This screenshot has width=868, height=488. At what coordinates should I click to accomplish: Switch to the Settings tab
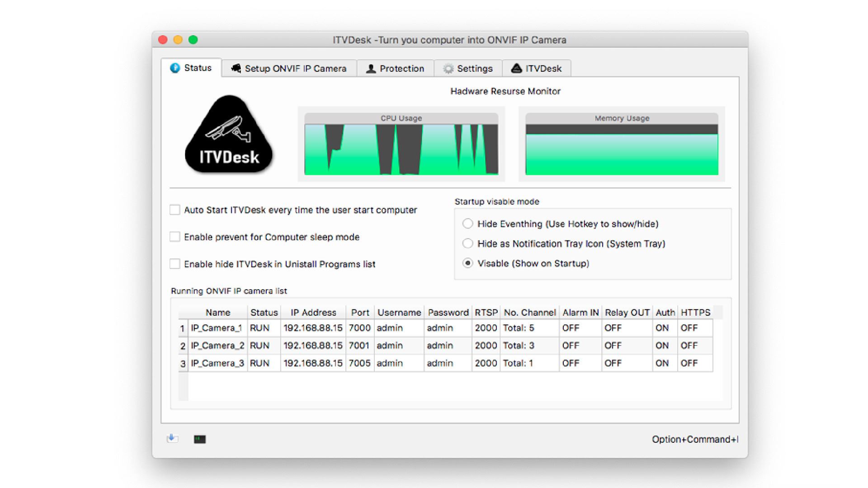(468, 69)
